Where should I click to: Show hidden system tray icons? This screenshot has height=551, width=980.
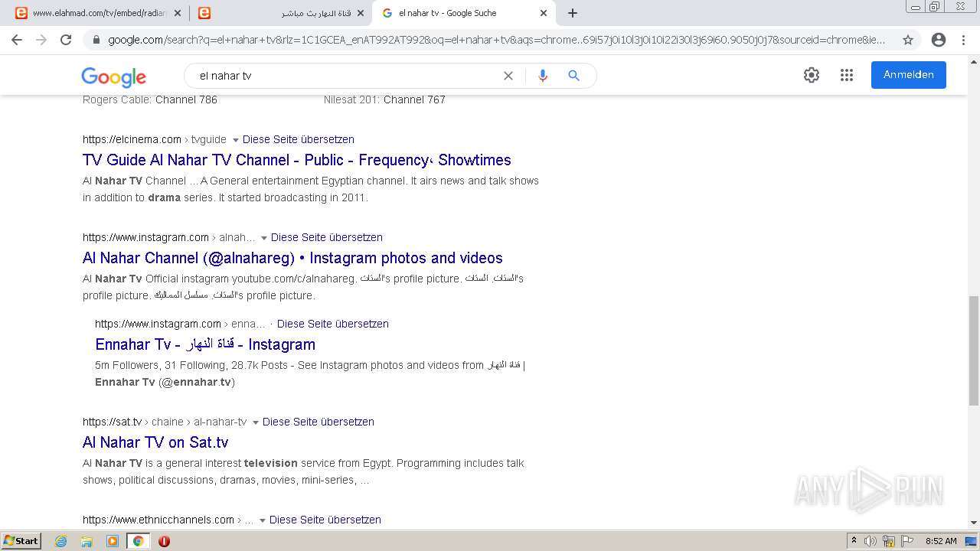854,541
